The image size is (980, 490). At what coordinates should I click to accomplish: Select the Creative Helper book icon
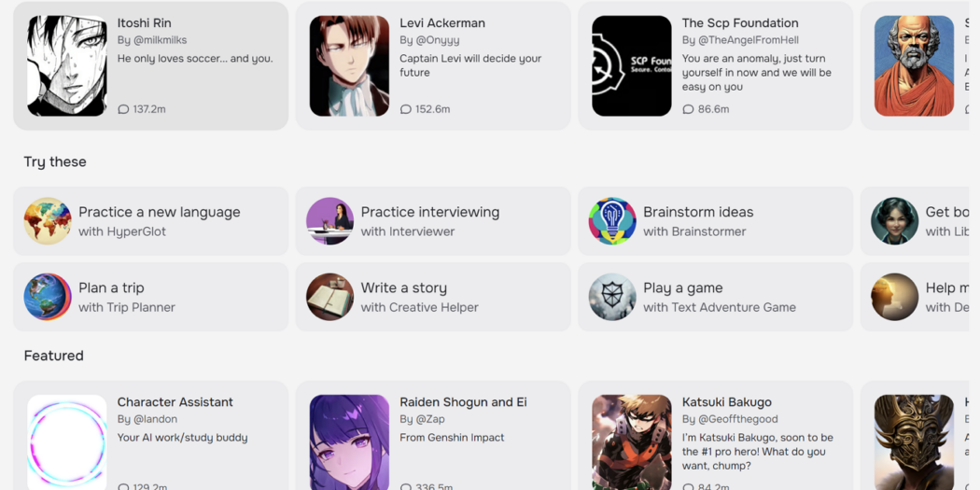click(330, 297)
